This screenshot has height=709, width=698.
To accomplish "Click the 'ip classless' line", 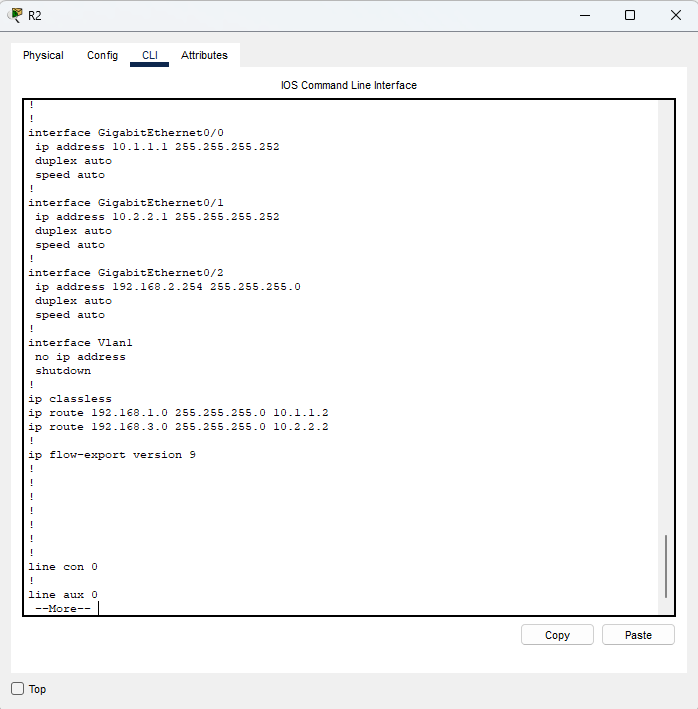I will [x=70, y=399].
